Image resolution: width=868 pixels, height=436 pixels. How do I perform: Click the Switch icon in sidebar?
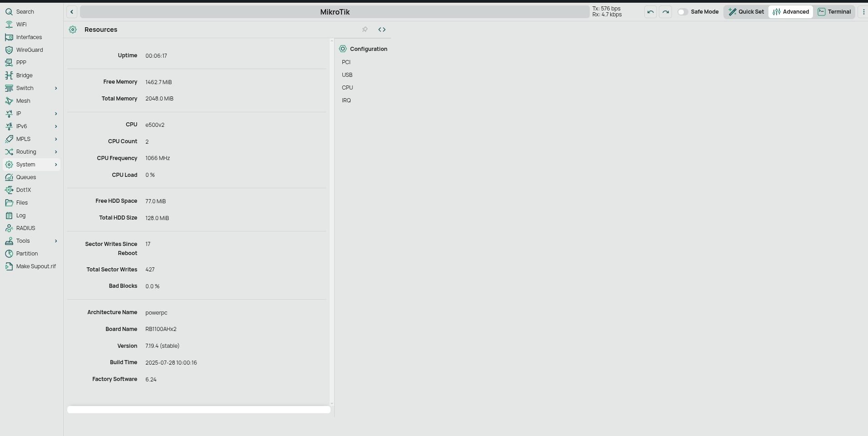[x=9, y=88]
